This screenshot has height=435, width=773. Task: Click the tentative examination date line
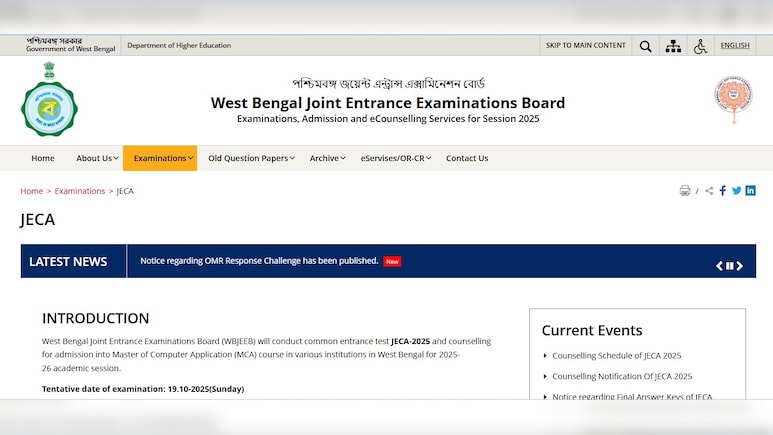[x=143, y=389]
